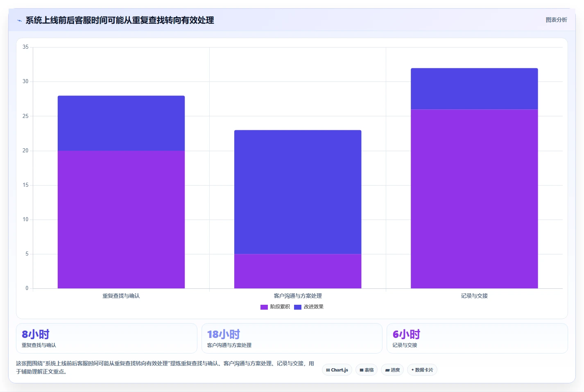This screenshot has height=392, width=584.
Task: Click y-axis value 20
Action: click(x=25, y=151)
